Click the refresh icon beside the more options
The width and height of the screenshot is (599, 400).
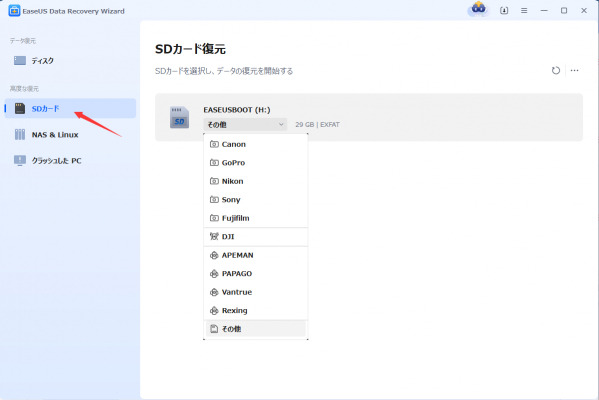pos(555,70)
